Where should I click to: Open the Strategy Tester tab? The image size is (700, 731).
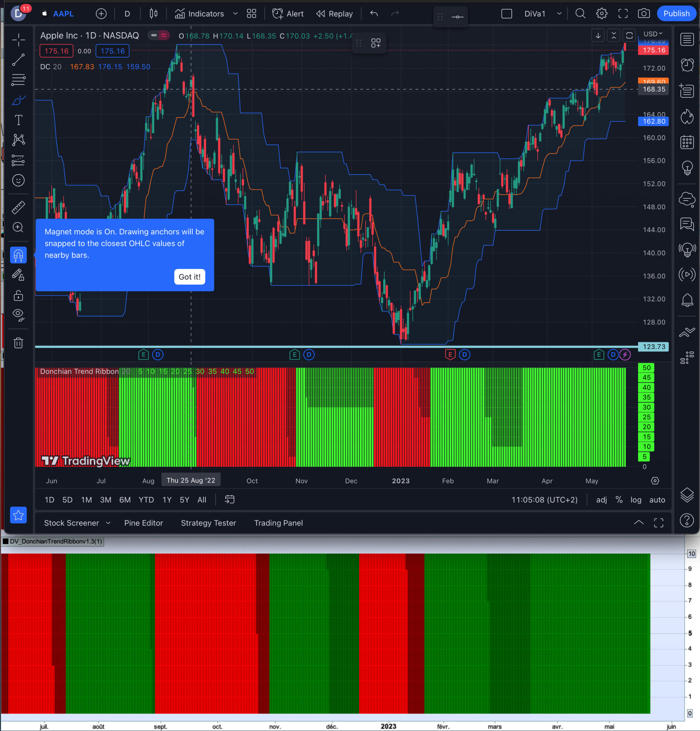click(x=208, y=523)
